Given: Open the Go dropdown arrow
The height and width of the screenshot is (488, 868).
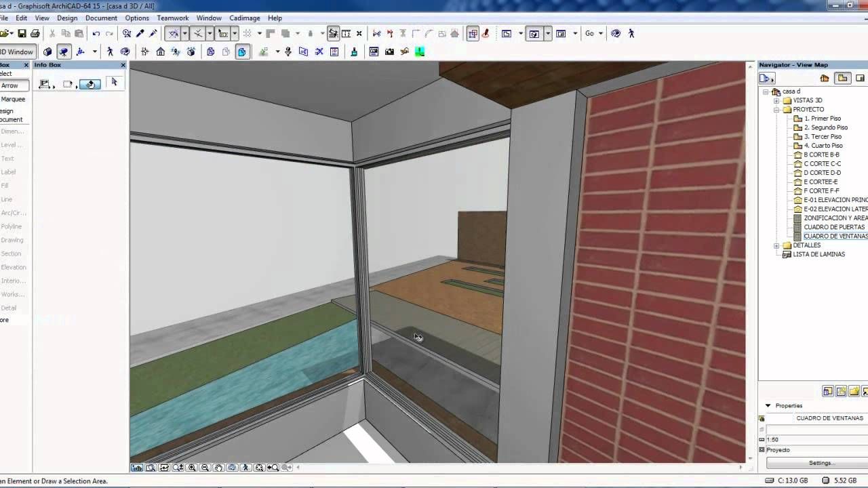Looking at the screenshot, I should click(x=599, y=33).
